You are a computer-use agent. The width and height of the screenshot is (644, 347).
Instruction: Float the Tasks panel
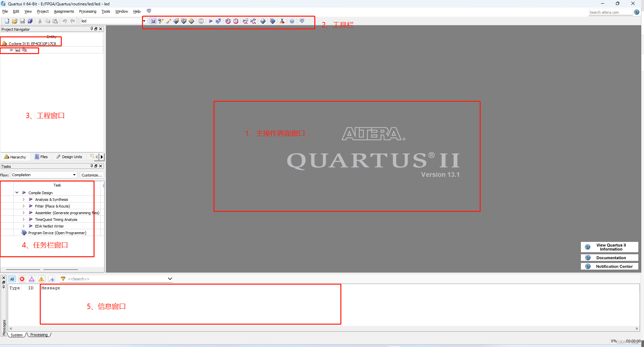tap(96, 166)
